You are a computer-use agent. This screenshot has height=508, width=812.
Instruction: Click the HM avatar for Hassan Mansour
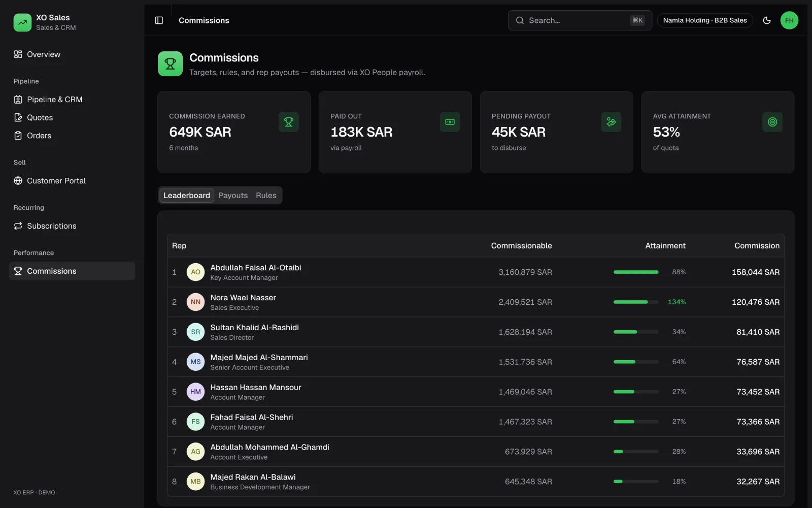(195, 392)
